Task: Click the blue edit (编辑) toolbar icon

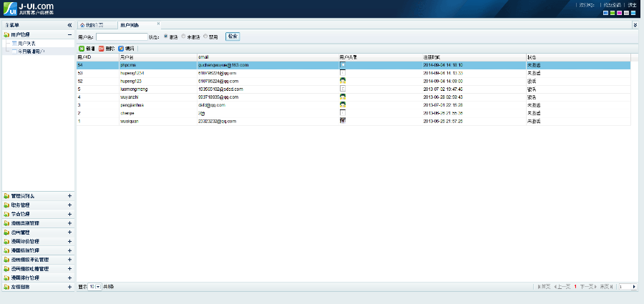Action: [121, 49]
